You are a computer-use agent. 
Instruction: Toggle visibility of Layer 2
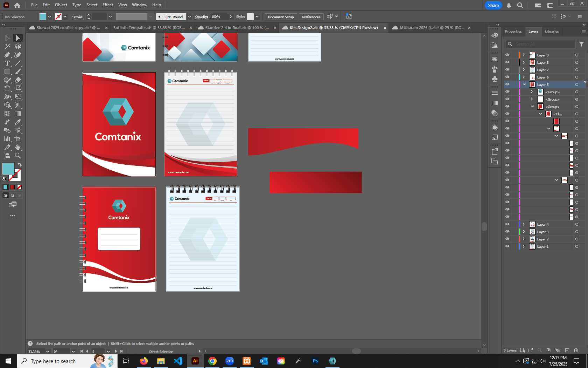(x=507, y=239)
